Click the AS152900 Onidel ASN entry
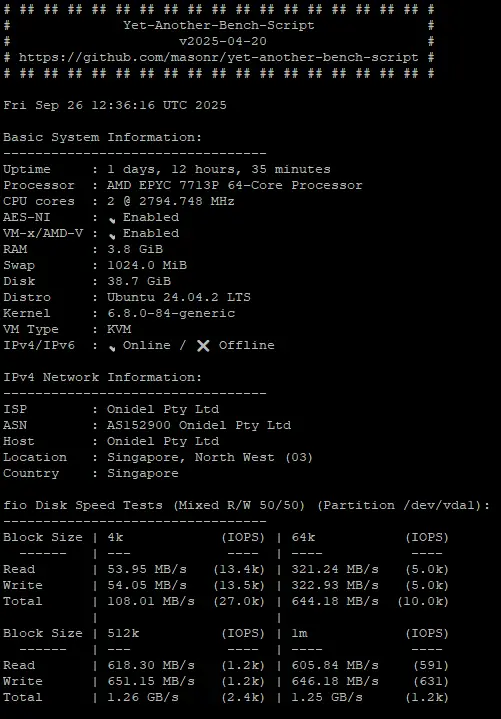The height and width of the screenshot is (719, 501). point(199,425)
